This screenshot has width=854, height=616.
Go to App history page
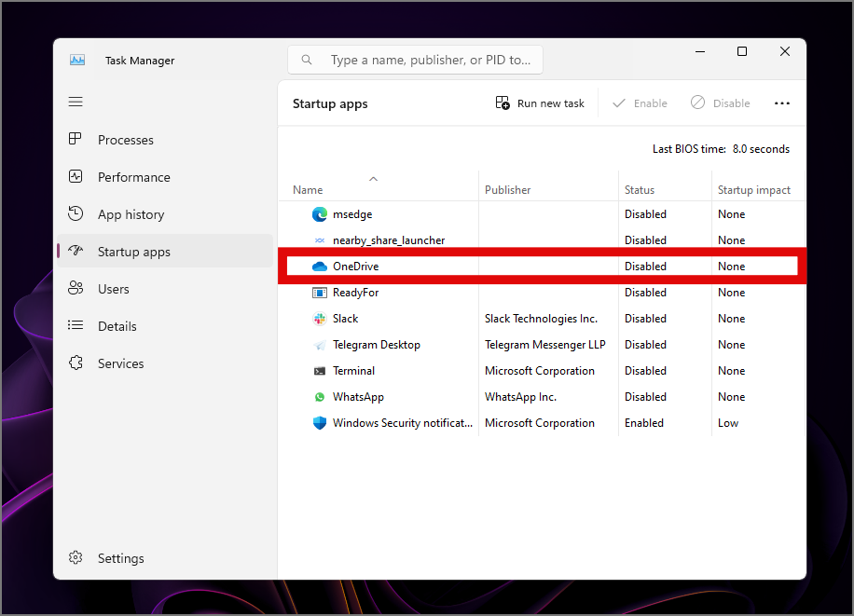point(165,214)
